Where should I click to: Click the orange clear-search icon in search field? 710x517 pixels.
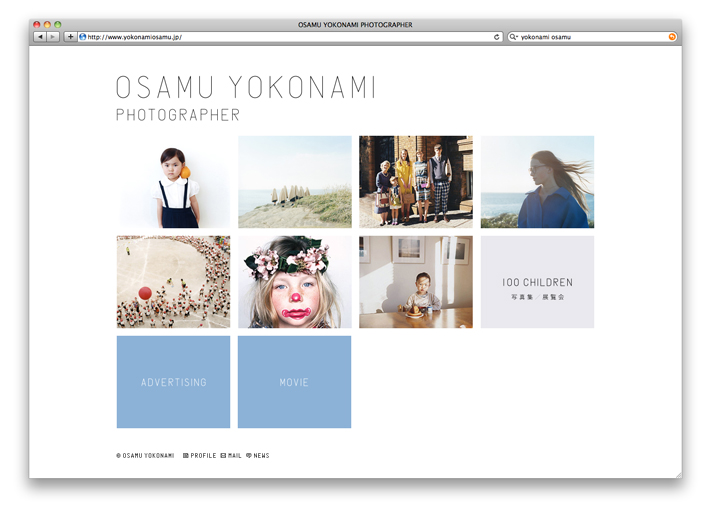pyautogui.click(x=672, y=37)
